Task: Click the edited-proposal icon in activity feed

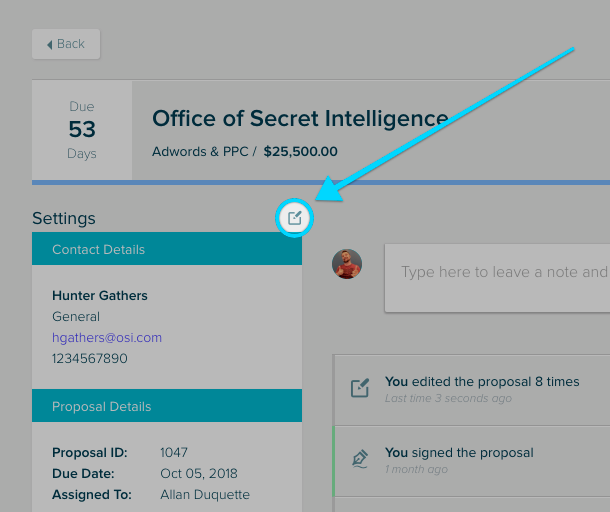Action: coord(360,388)
